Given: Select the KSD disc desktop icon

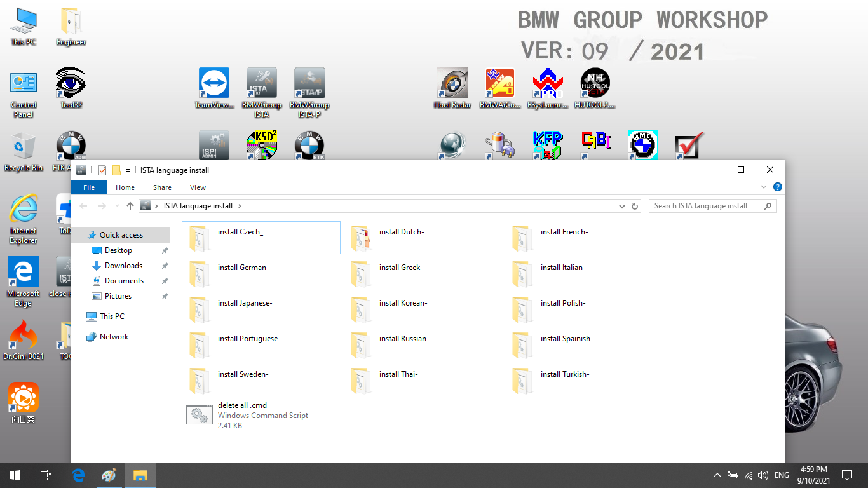Looking at the screenshot, I should (262, 146).
